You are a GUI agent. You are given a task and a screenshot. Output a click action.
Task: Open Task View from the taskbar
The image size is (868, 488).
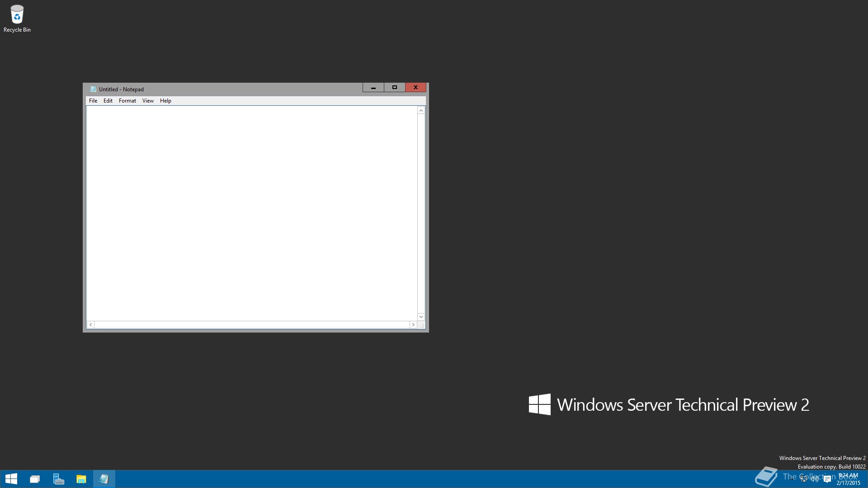(x=35, y=479)
